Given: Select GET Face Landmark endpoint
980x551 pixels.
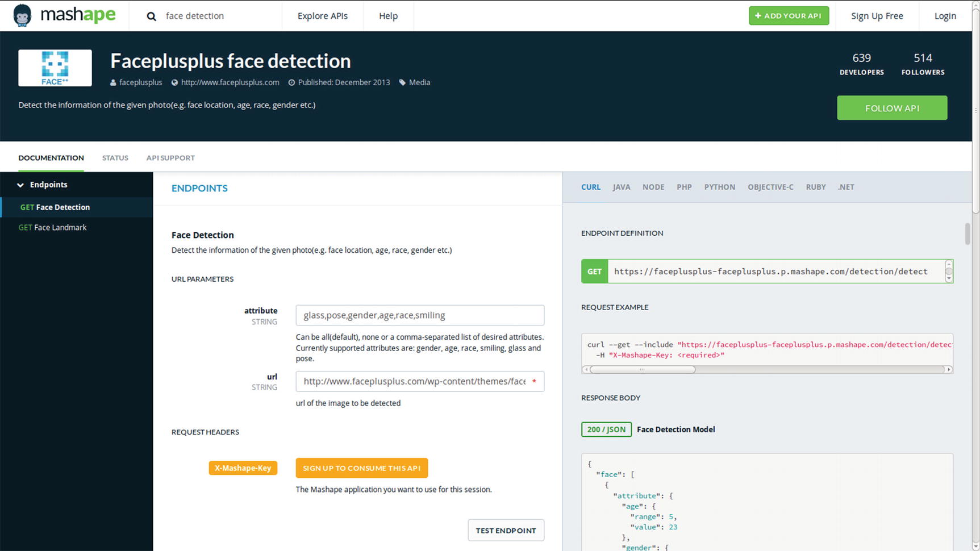Looking at the screenshot, I should [x=53, y=227].
